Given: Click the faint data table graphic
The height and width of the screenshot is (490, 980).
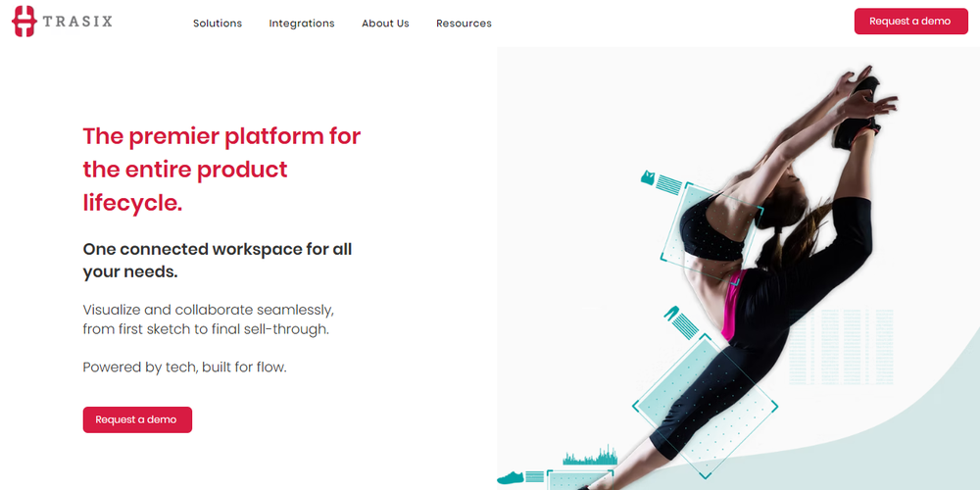Looking at the screenshot, I should point(841,346).
